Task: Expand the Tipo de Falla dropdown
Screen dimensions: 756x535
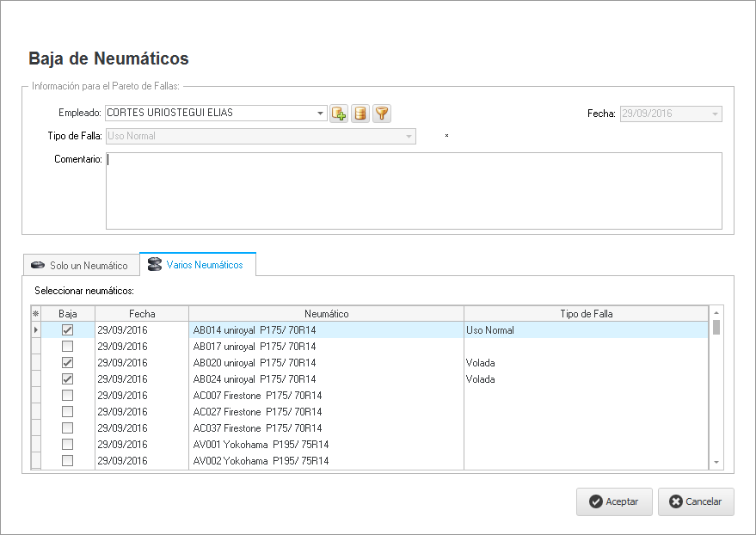Action: (409, 136)
